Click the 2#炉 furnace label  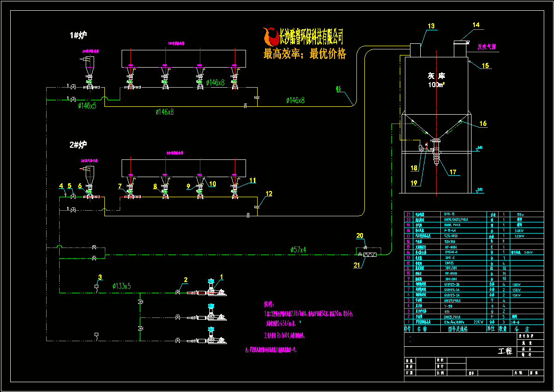[x=78, y=144]
